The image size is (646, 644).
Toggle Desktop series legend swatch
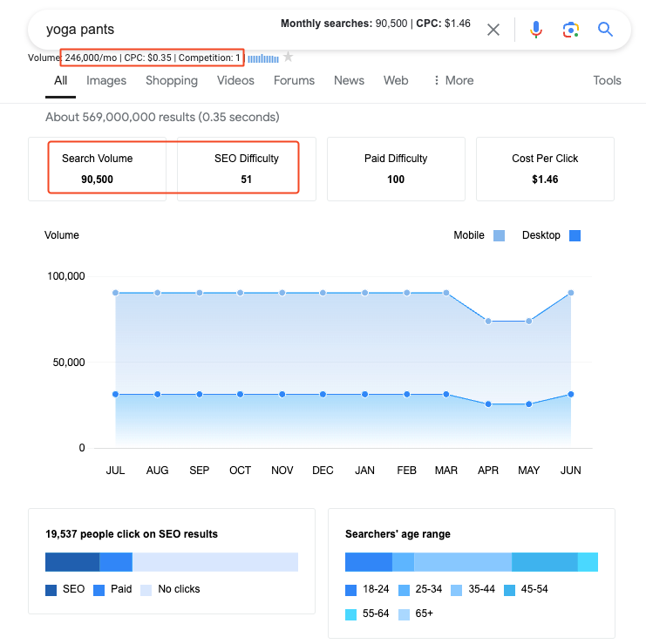575,235
